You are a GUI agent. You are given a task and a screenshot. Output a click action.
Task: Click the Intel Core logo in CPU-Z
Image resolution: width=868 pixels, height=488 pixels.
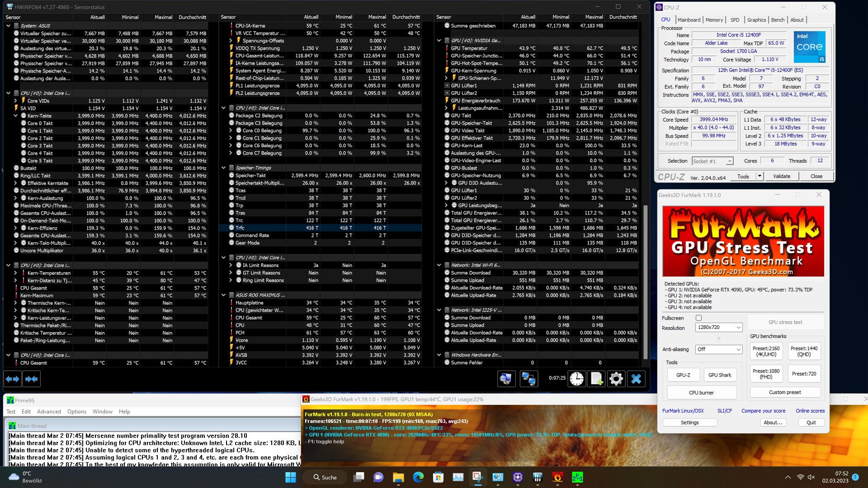(x=809, y=47)
